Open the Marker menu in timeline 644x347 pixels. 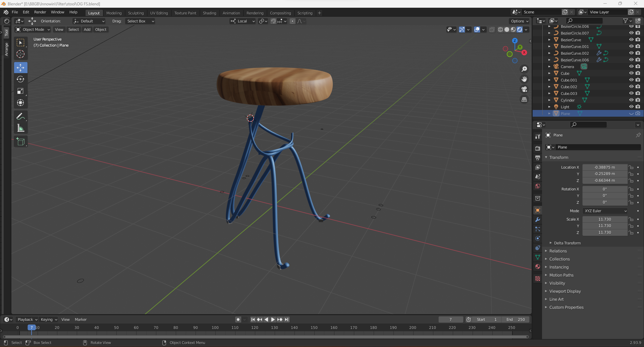point(80,320)
